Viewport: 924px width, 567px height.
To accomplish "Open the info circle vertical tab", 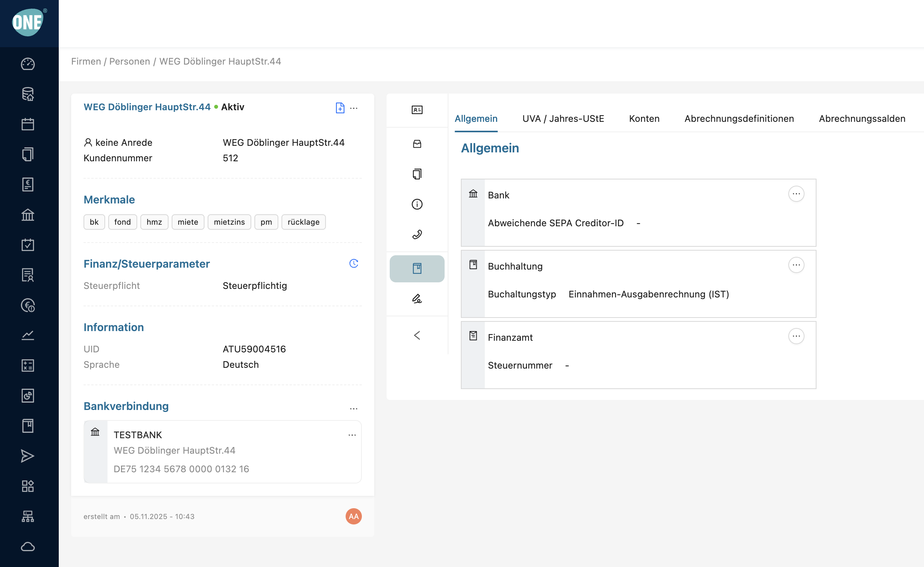I will tap(417, 204).
